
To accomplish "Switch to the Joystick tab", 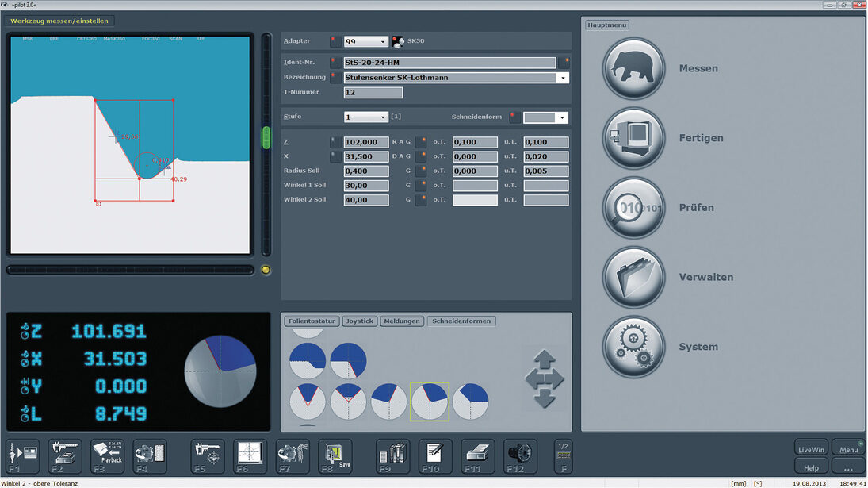I will pos(360,321).
